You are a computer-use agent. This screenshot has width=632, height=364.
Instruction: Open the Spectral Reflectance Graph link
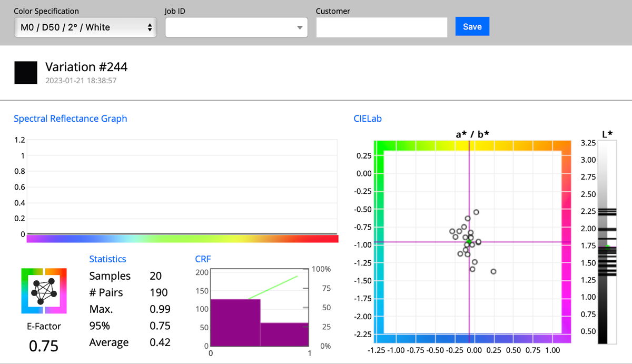click(71, 119)
